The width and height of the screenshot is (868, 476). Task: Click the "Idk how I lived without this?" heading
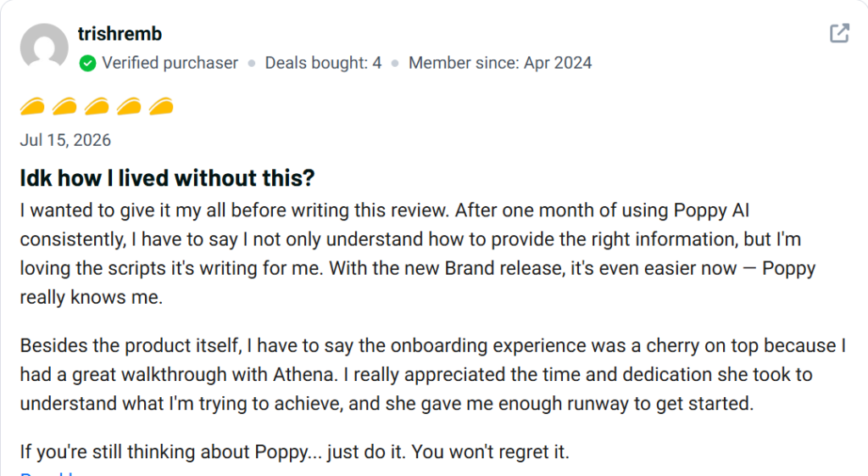pyautogui.click(x=167, y=178)
